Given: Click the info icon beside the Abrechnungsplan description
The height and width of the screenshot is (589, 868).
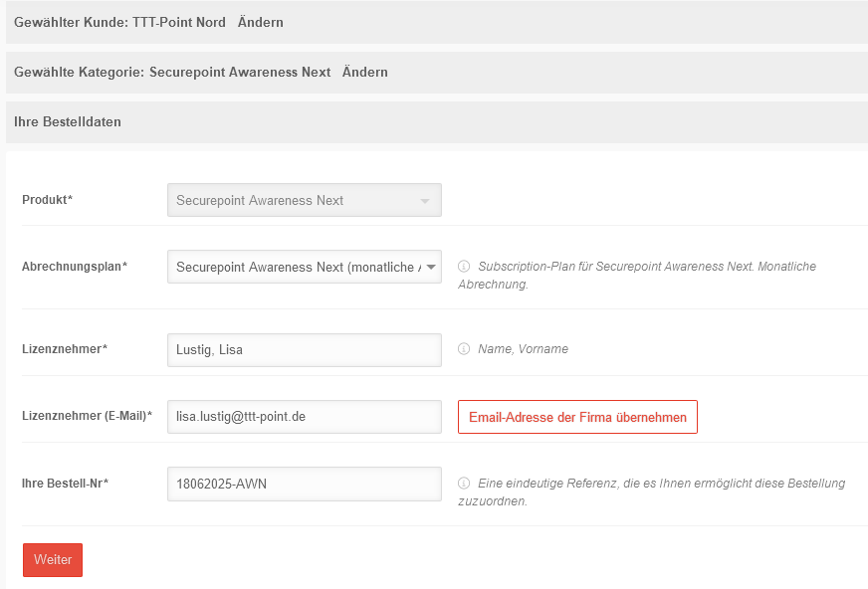Looking at the screenshot, I should click(x=464, y=267).
